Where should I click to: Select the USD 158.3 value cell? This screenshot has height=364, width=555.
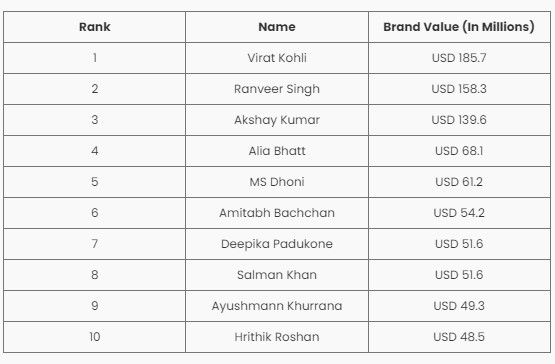coord(459,89)
